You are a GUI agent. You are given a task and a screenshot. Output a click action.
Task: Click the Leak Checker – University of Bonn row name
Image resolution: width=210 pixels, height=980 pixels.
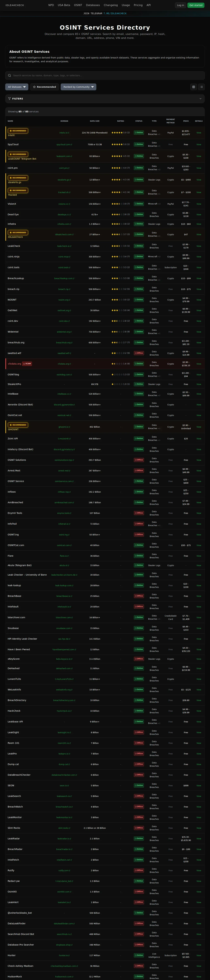[27, 575]
